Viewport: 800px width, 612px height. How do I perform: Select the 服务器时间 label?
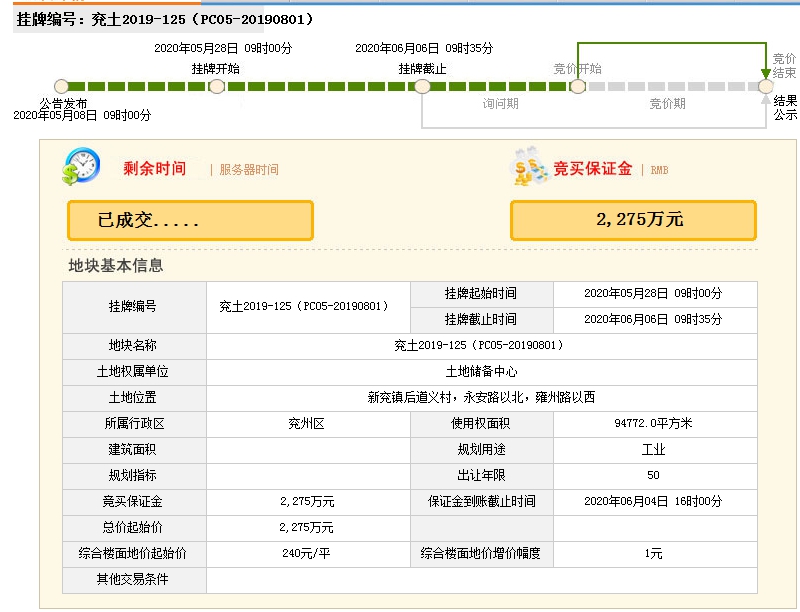(249, 170)
